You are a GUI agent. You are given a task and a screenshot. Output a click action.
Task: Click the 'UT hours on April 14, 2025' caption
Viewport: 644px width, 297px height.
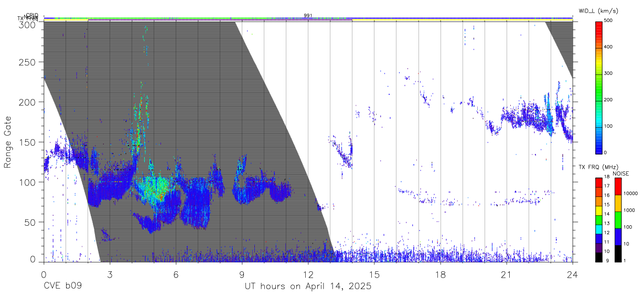pyautogui.click(x=308, y=287)
